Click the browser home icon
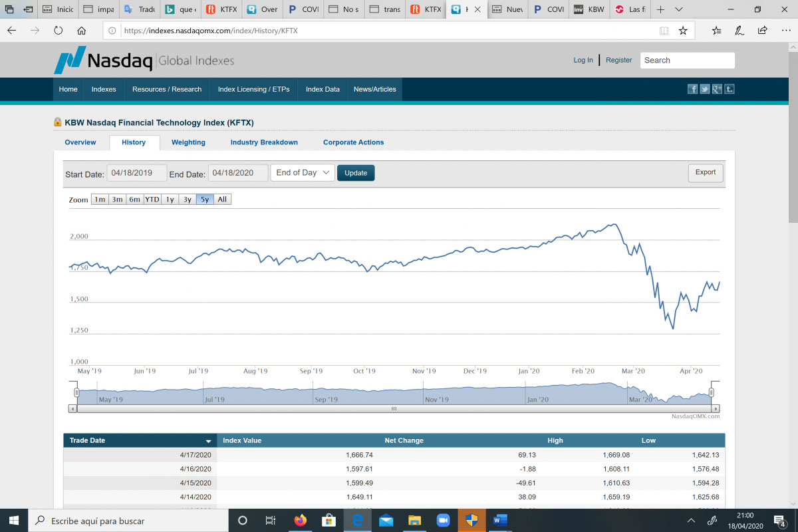The height and width of the screenshot is (532, 798). (x=81, y=31)
